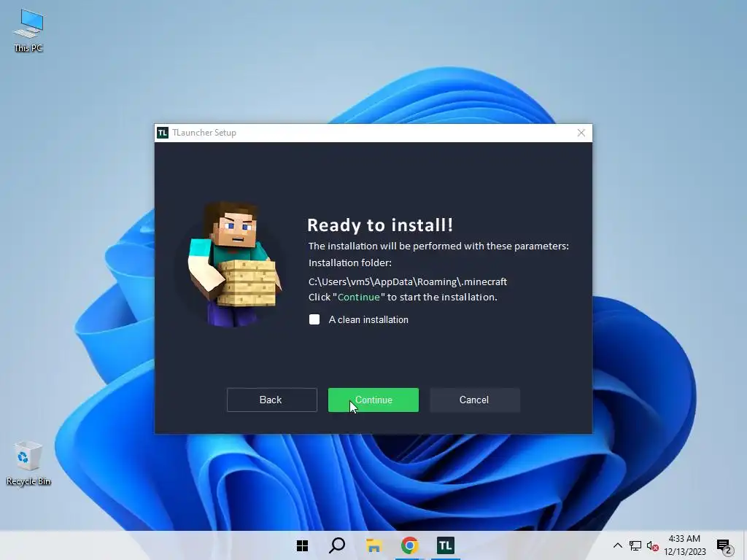Cancel the TLauncher installation
The height and width of the screenshot is (560, 747).
[474, 400]
